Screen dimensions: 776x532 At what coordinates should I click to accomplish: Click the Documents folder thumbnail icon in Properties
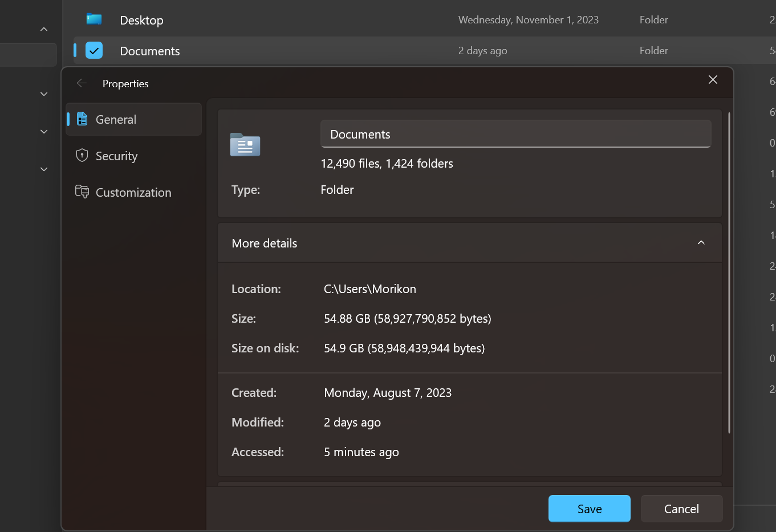(x=245, y=145)
